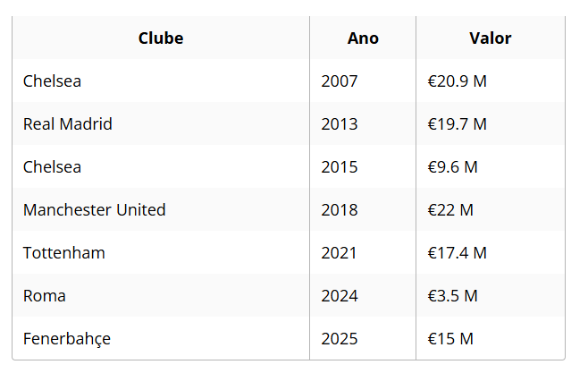Click the Chelsea cell in the 2007 row
This screenshot has width=588, height=373.
coord(52,81)
